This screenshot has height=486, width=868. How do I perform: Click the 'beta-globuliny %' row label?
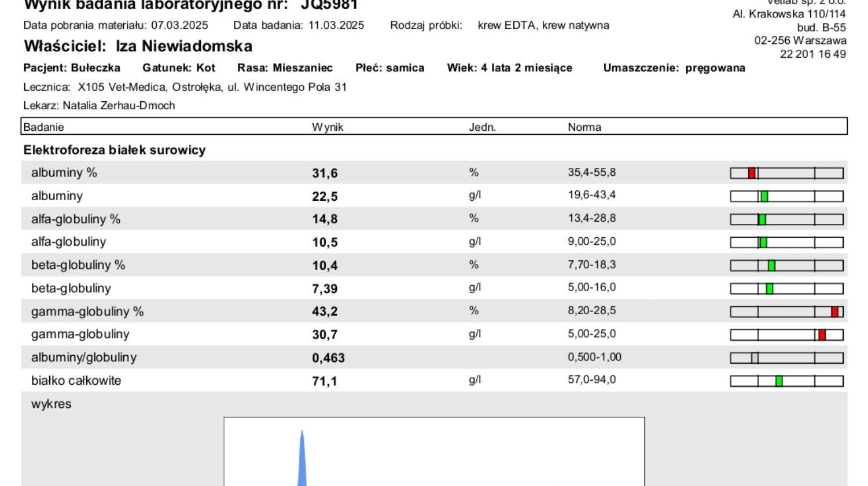coord(78,265)
